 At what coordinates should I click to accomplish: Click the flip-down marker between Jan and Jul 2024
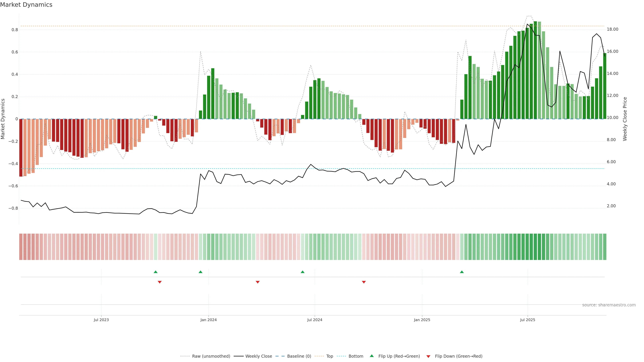coord(258,282)
